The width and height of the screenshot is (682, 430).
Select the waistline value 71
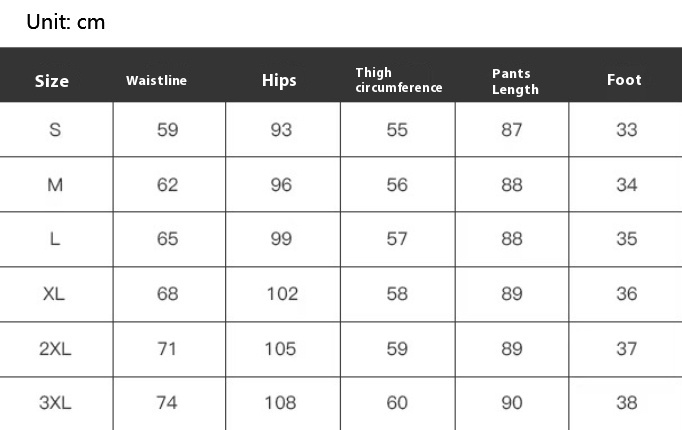point(167,349)
